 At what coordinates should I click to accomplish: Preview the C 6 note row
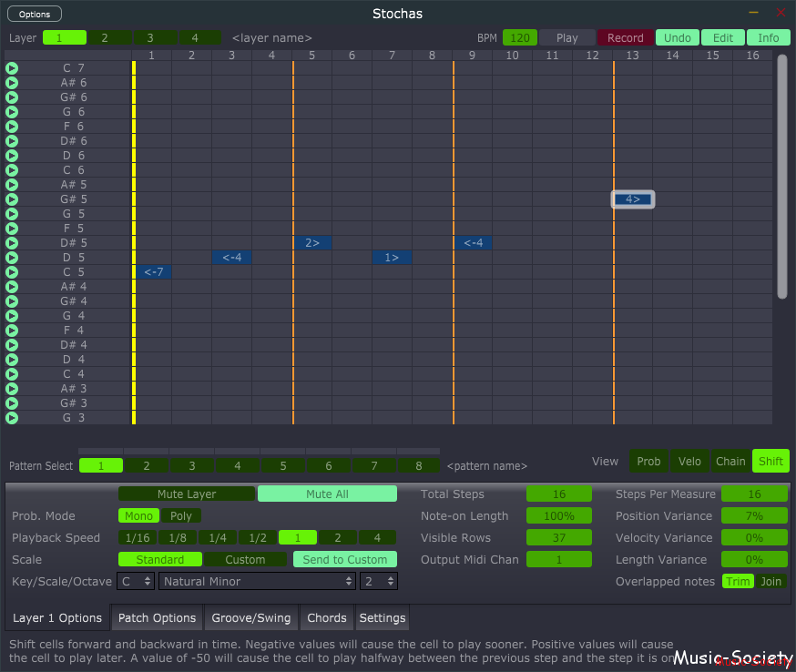pyautogui.click(x=12, y=170)
